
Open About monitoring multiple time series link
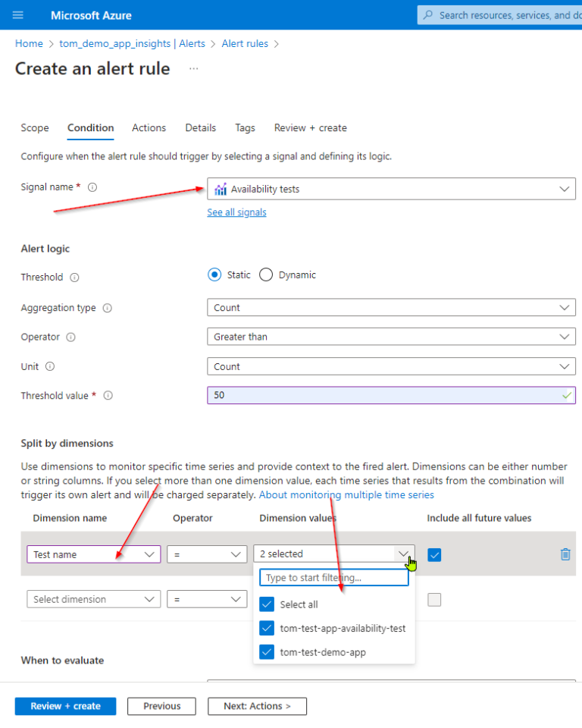[346, 495]
